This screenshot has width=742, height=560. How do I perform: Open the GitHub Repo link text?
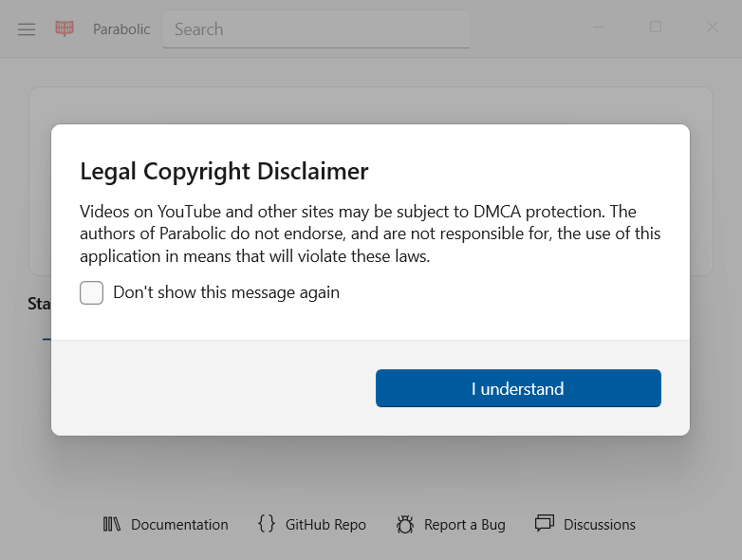click(x=325, y=525)
